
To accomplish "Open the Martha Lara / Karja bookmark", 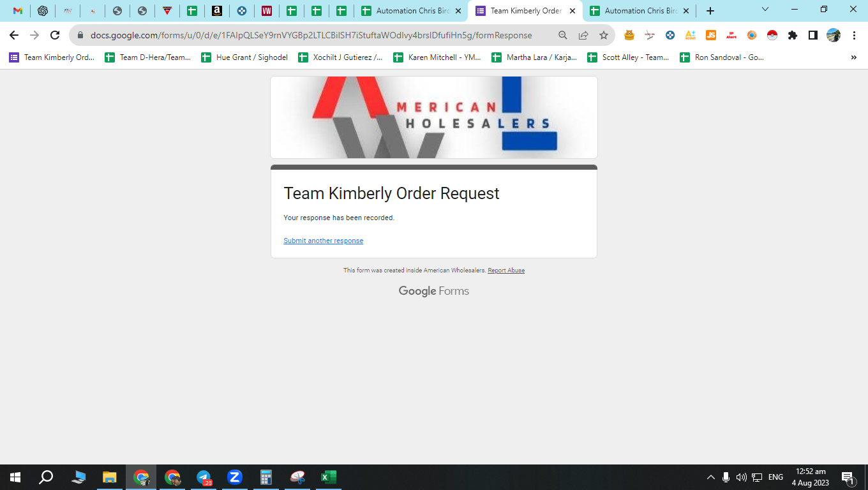I will point(534,57).
